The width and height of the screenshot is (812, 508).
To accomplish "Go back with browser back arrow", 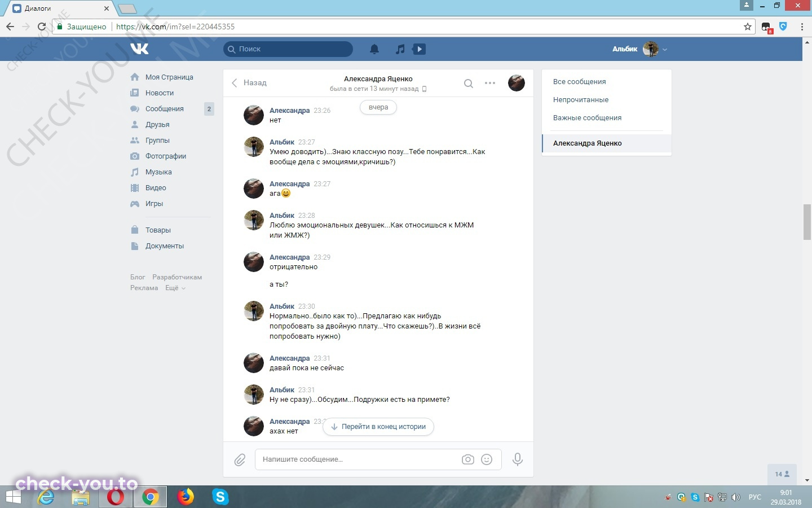I will click(x=10, y=27).
